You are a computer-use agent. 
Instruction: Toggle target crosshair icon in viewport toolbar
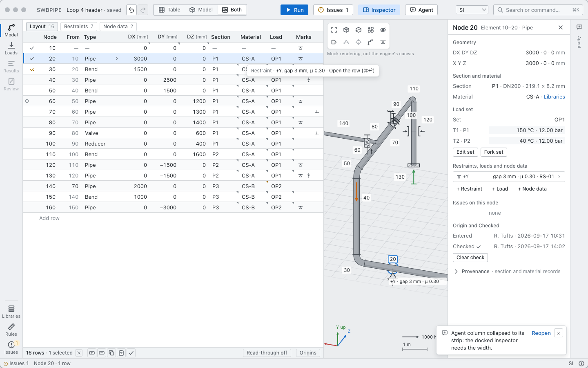click(x=359, y=42)
